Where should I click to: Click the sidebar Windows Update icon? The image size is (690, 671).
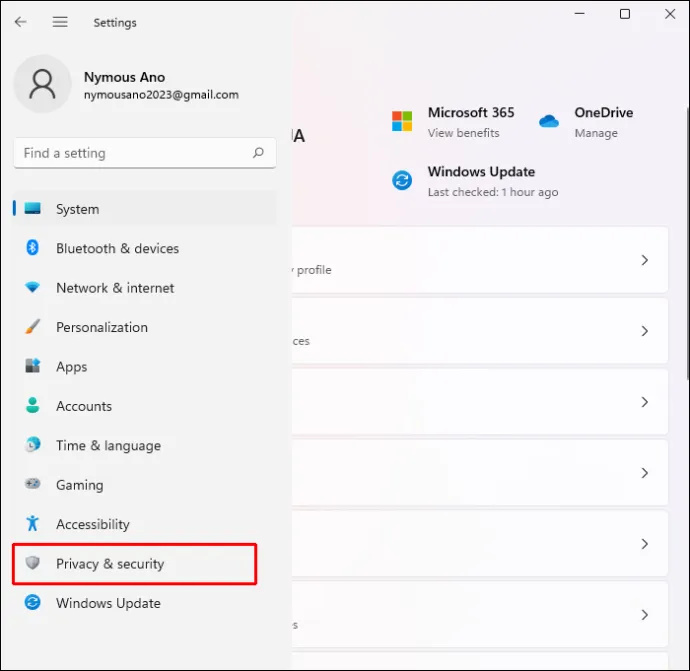coord(33,602)
